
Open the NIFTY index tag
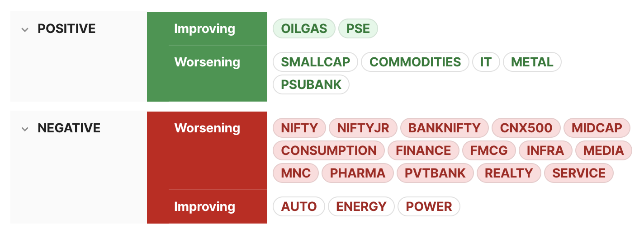click(x=299, y=128)
